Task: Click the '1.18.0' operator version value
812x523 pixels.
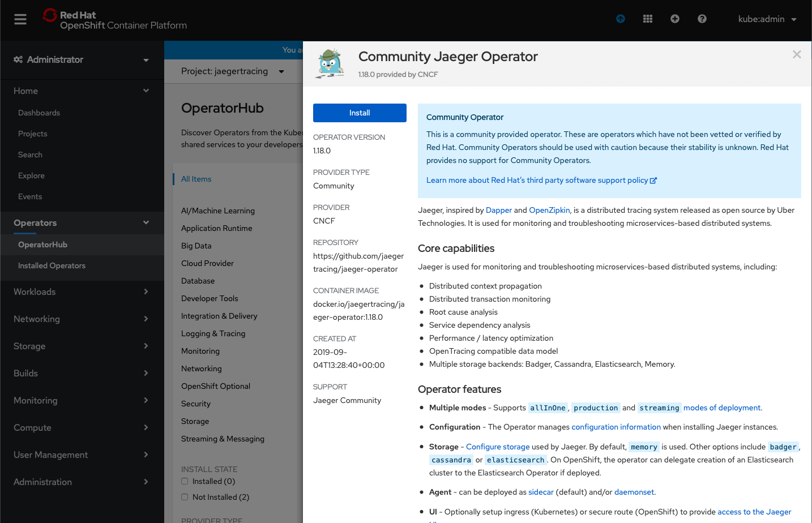Action: point(322,151)
